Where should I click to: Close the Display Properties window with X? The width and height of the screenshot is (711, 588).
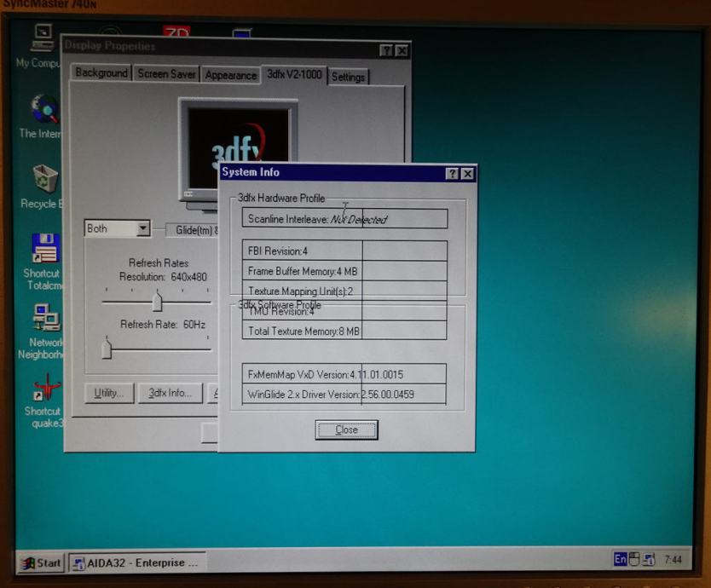pos(402,51)
